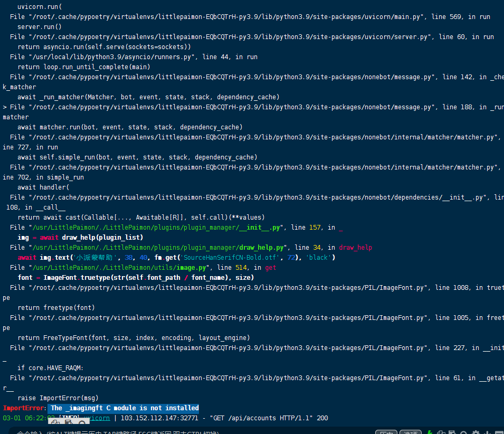Open search via the magnifier icon at bottom right

click(463, 431)
